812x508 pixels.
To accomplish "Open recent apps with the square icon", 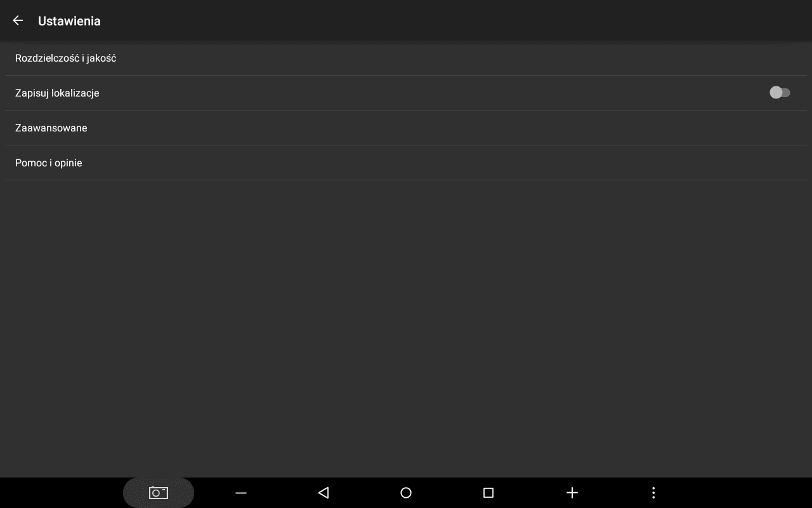I will click(488, 493).
